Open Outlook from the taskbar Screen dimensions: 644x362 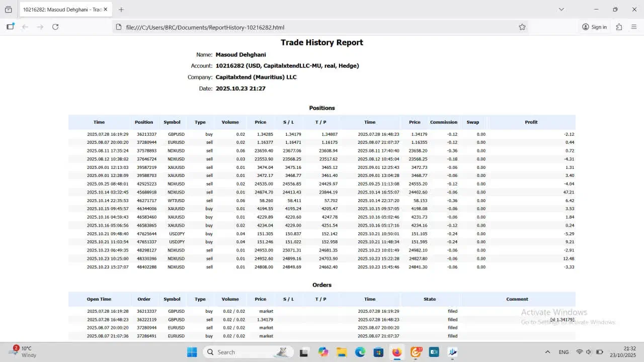point(434,352)
